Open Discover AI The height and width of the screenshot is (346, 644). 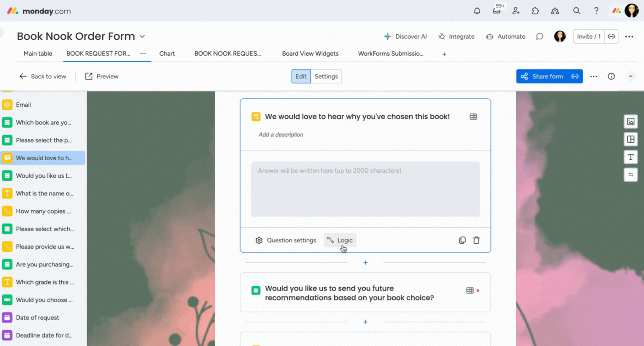[x=405, y=36]
